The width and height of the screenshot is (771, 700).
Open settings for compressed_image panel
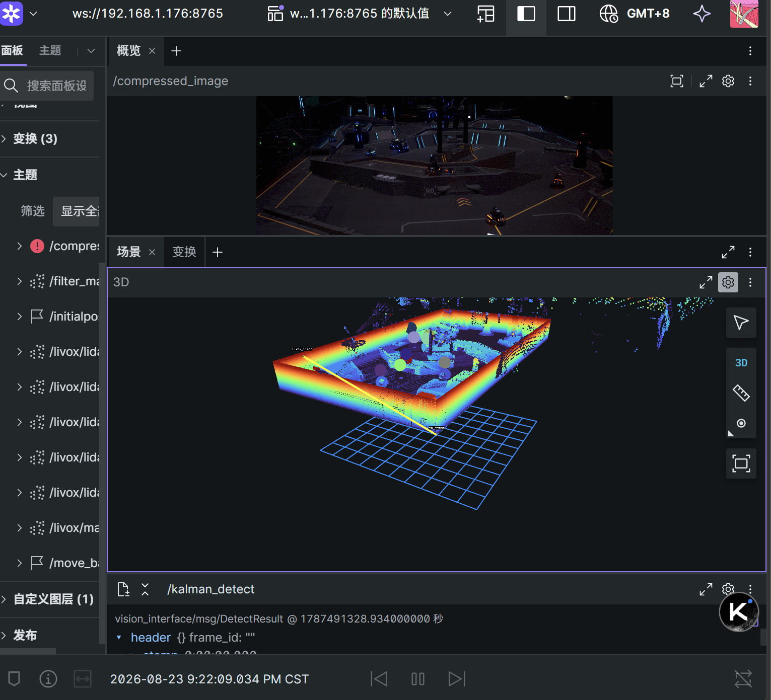728,81
